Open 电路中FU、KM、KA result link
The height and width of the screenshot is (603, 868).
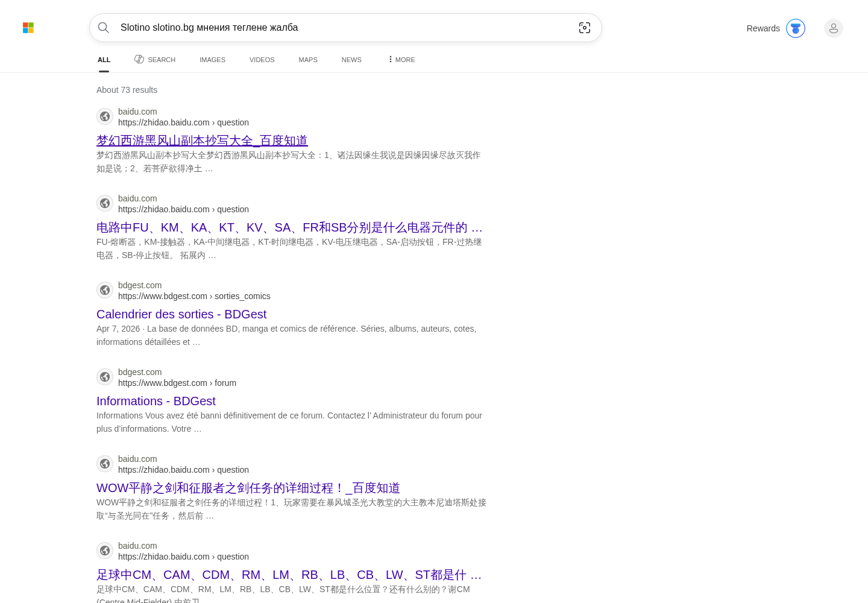pos(289,227)
